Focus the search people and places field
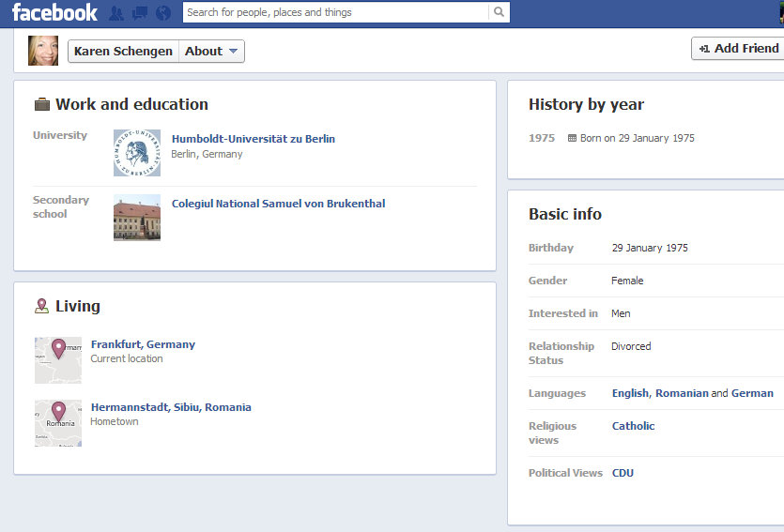The height and width of the screenshot is (532, 784). click(336, 12)
